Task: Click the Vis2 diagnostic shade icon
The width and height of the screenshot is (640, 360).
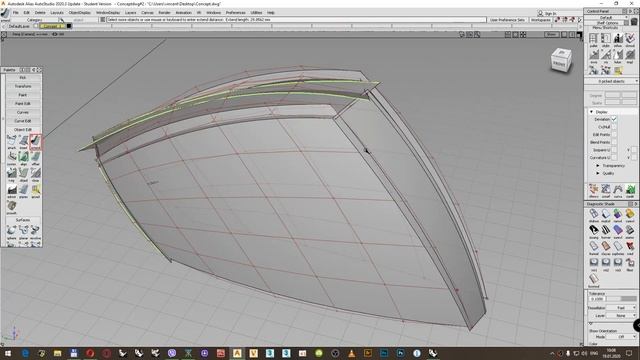Action: tap(606, 264)
